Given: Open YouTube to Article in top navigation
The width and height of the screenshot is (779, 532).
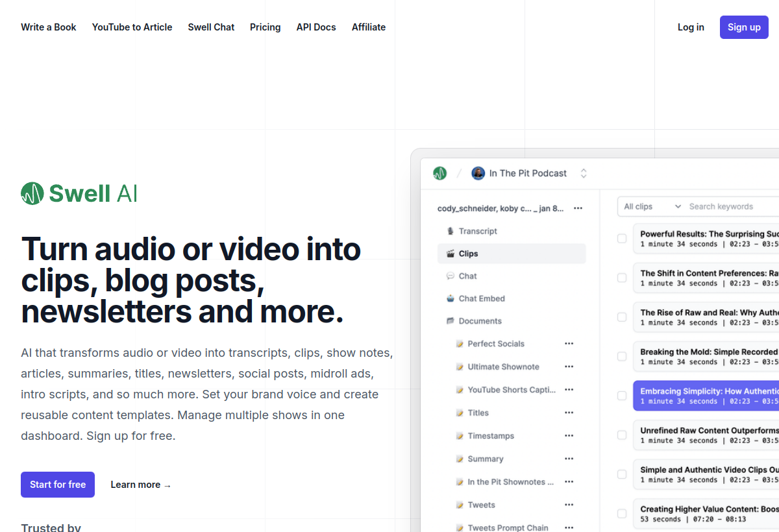Looking at the screenshot, I should pyautogui.click(x=132, y=27).
